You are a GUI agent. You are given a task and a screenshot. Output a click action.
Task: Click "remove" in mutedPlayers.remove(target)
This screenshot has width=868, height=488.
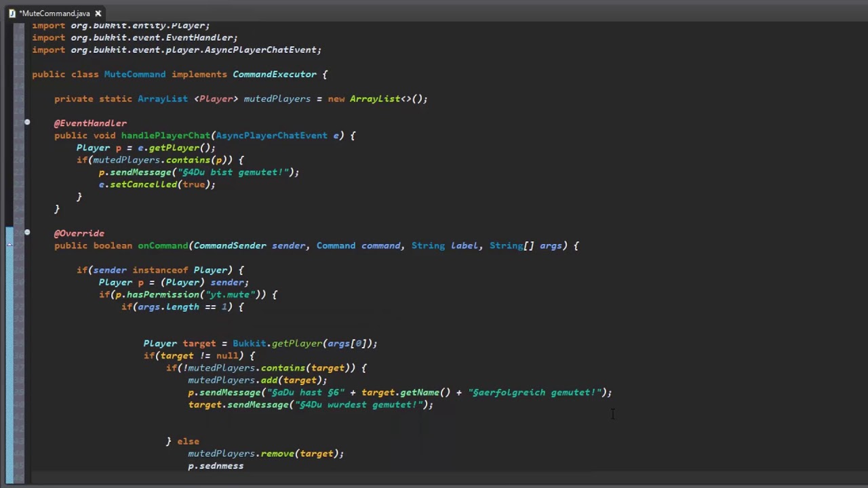tap(277, 453)
